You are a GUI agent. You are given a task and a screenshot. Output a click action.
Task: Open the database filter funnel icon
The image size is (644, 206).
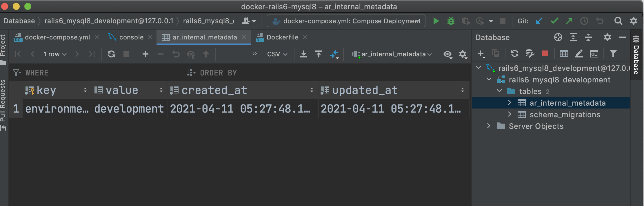point(613,54)
